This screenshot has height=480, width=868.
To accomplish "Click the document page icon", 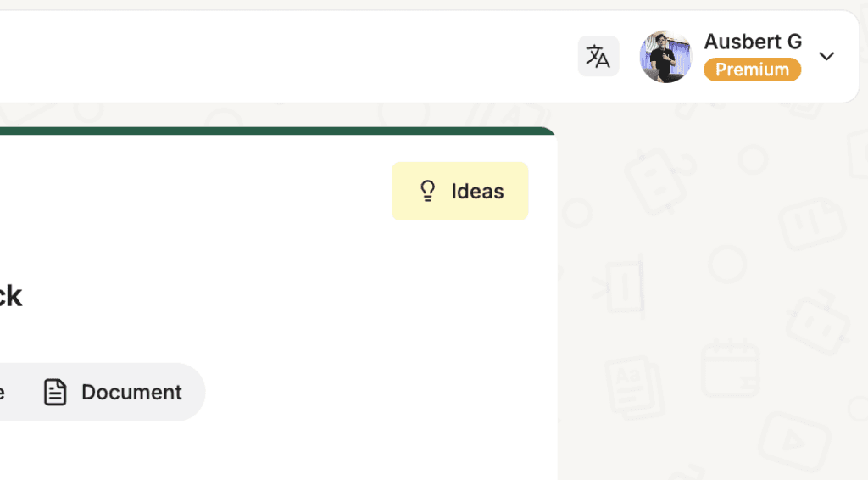I will click(55, 392).
